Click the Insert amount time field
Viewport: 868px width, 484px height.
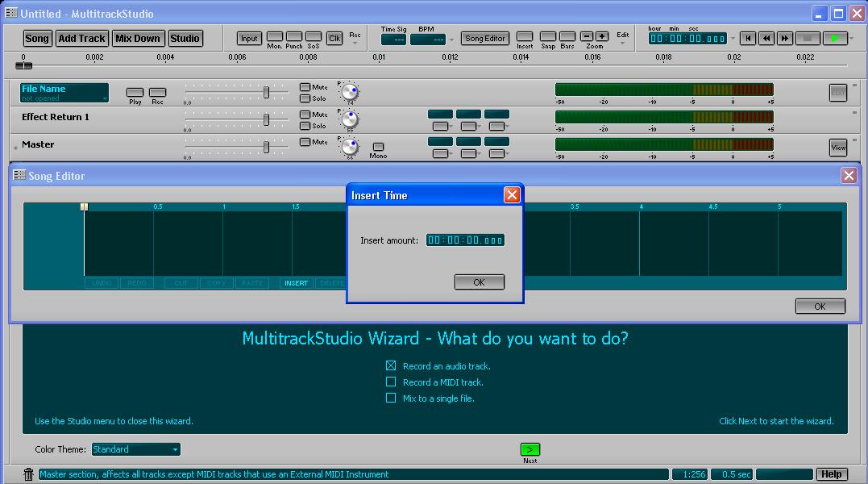coord(465,240)
